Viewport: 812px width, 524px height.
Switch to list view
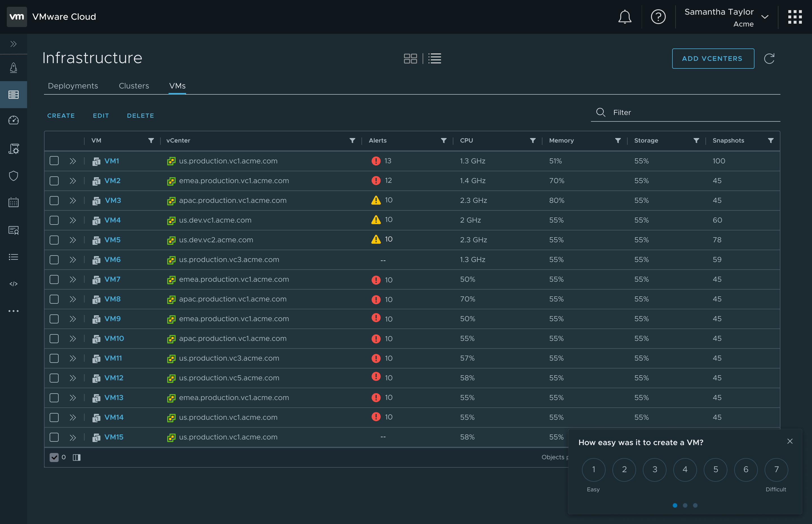(434, 59)
